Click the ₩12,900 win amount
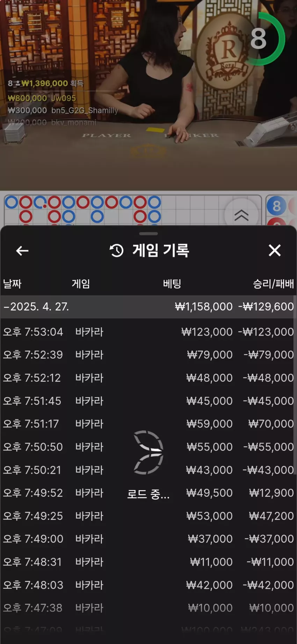 coord(271,493)
